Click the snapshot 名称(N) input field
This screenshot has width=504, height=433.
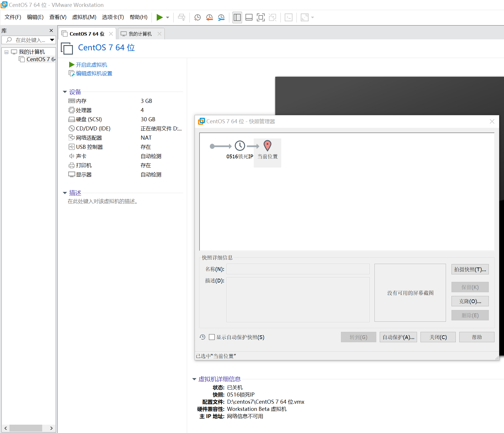point(298,269)
